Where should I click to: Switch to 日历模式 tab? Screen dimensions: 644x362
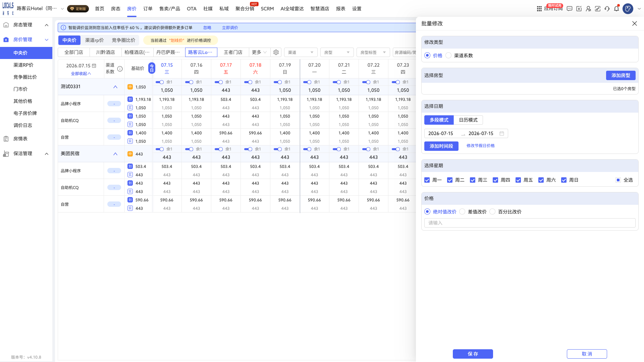tap(468, 120)
